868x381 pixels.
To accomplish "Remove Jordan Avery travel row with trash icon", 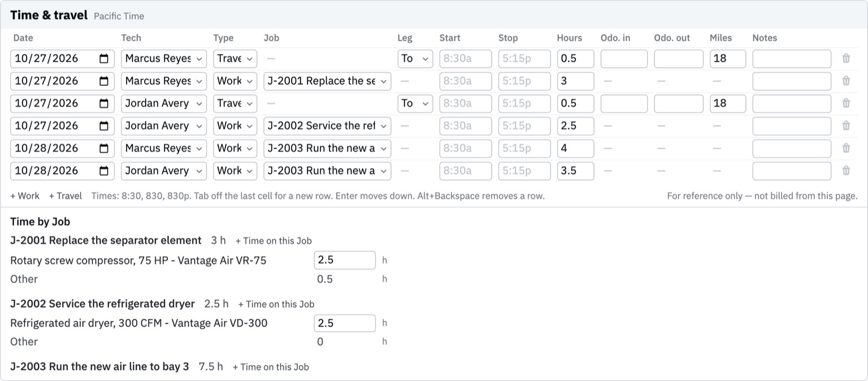I will [x=846, y=103].
